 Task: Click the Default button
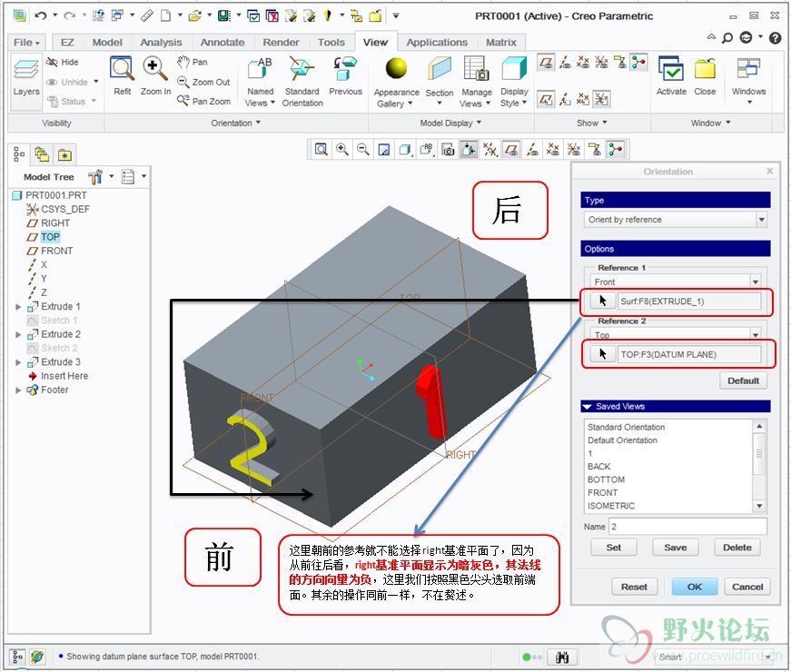[x=743, y=380]
